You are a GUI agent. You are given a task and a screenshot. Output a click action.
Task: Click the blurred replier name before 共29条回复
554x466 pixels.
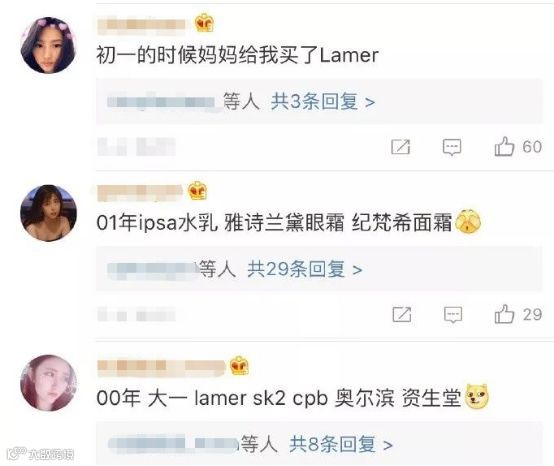point(152,270)
